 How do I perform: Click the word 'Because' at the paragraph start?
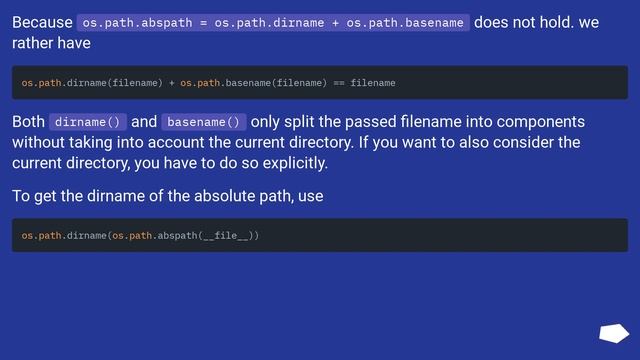[42, 22]
